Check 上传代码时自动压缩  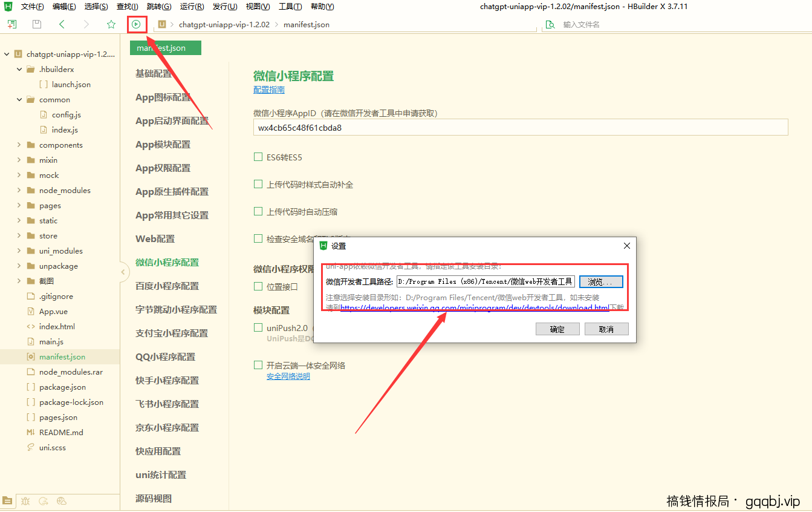(x=258, y=211)
